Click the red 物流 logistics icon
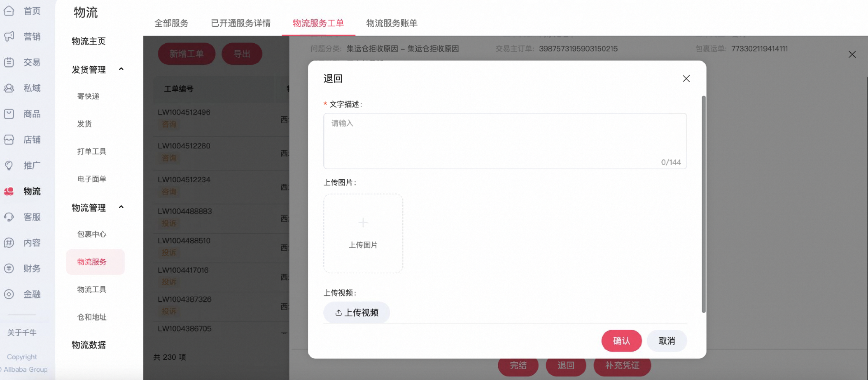Screen dimensions: 868x380 click(x=9, y=191)
